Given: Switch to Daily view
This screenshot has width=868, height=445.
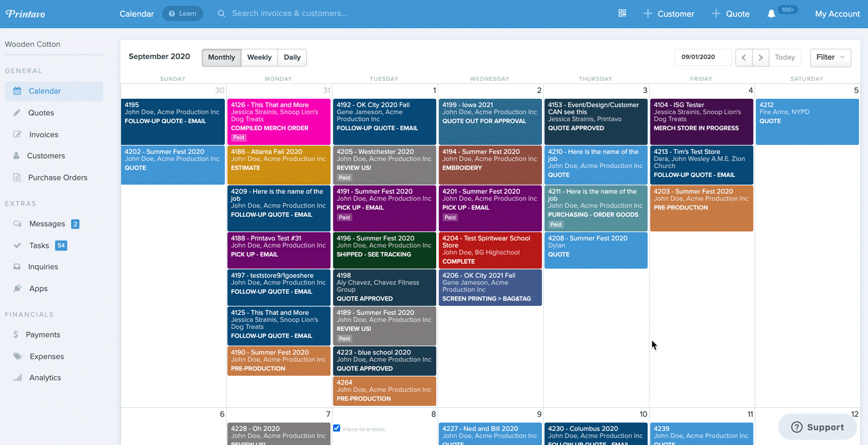Looking at the screenshot, I should click(x=292, y=57).
